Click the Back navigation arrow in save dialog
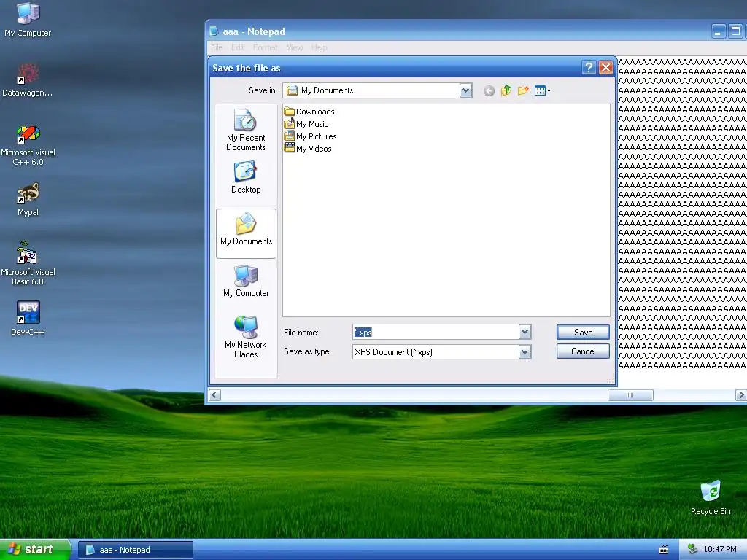Image resolution: width=747 pixels, height=560 pixels. (x=489, y=90)
